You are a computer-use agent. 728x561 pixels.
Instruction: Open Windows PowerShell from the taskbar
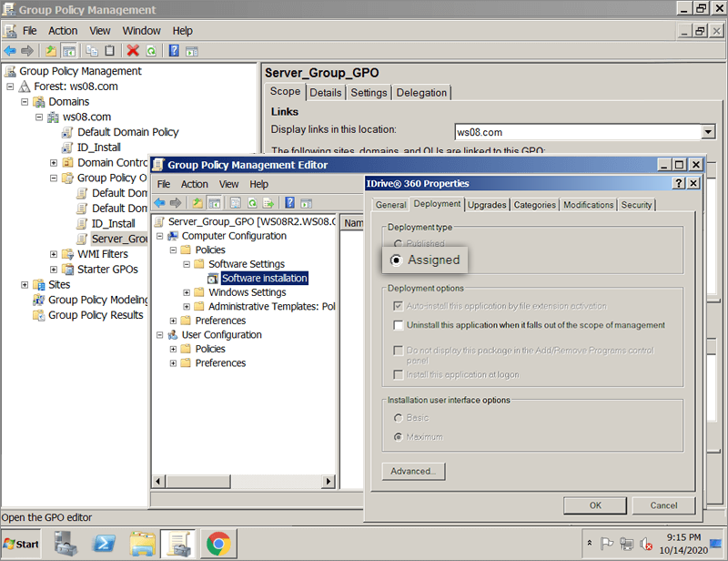tap(105, 544)
